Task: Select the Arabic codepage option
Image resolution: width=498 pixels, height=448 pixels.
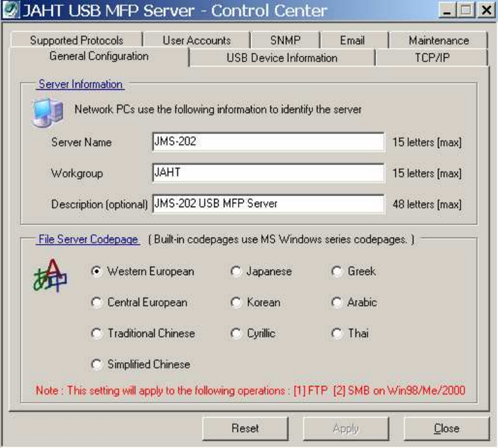Action: [354, 302]
